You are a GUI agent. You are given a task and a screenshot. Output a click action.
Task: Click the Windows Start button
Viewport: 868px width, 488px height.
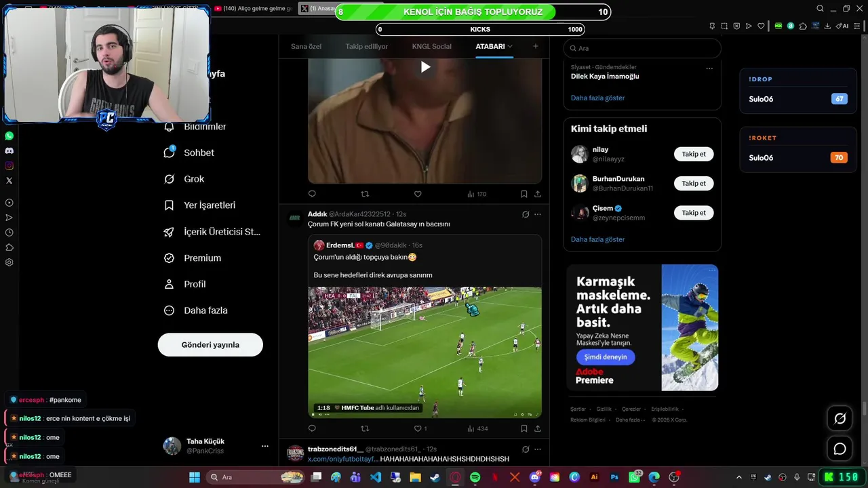click(194, 477)
